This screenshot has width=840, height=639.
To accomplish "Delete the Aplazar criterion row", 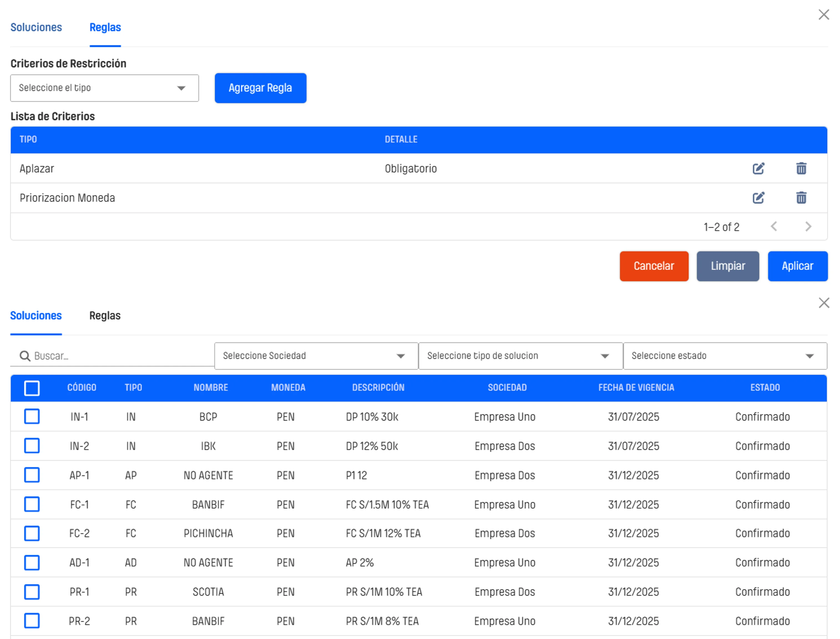I will coord(801,169).
